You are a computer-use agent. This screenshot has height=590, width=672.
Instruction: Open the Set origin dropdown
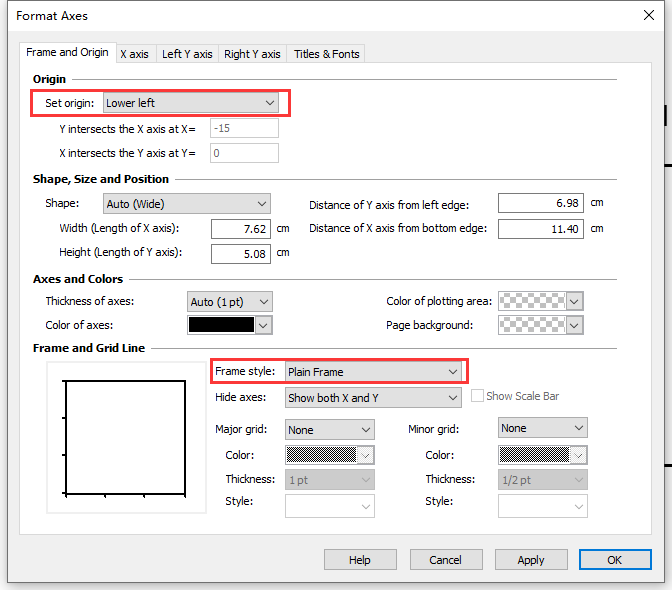click(190, 102)
